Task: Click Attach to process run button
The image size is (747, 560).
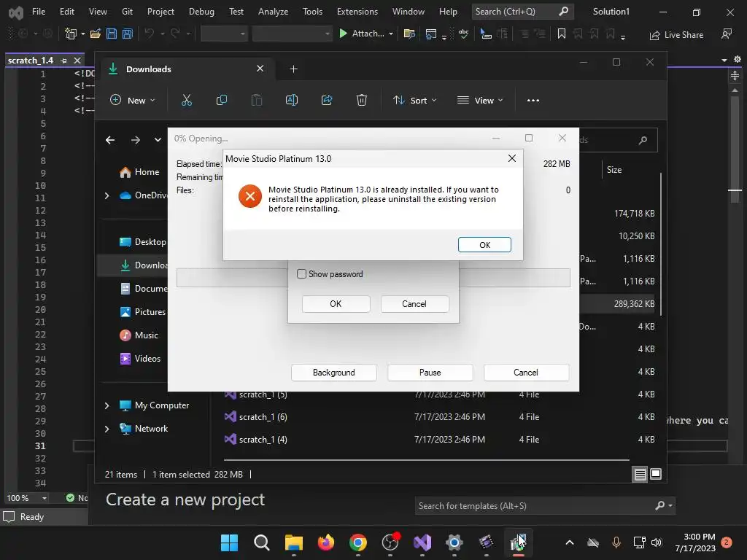Action: [x=362, y=34]
